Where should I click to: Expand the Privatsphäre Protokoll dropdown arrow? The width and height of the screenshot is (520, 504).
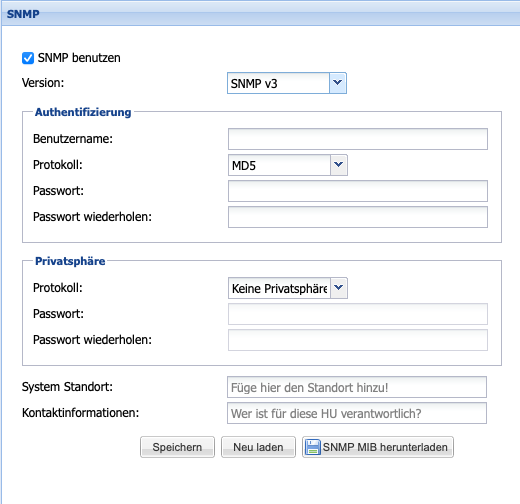tap(339, 288)
